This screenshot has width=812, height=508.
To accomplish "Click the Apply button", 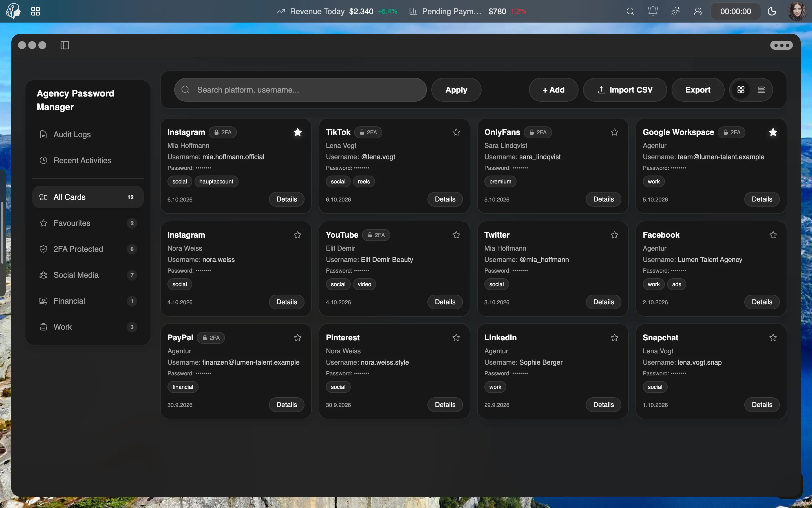I will tap(456, 90).
